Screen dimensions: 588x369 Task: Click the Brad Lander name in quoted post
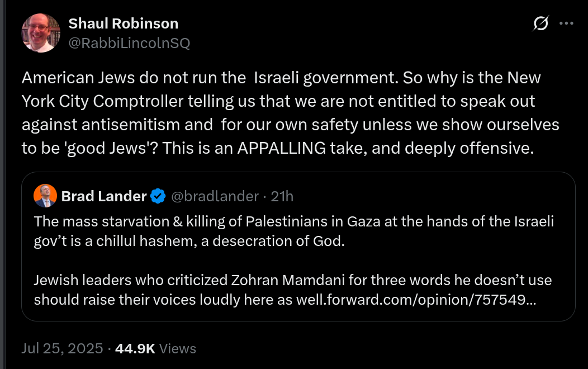pyautogui.click(x=104, y=196)
